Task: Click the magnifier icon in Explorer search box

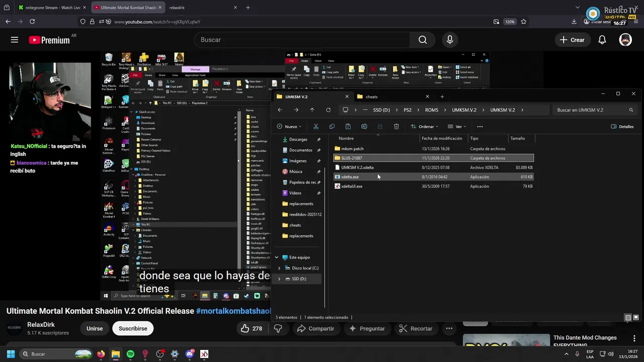Action: 631,110
